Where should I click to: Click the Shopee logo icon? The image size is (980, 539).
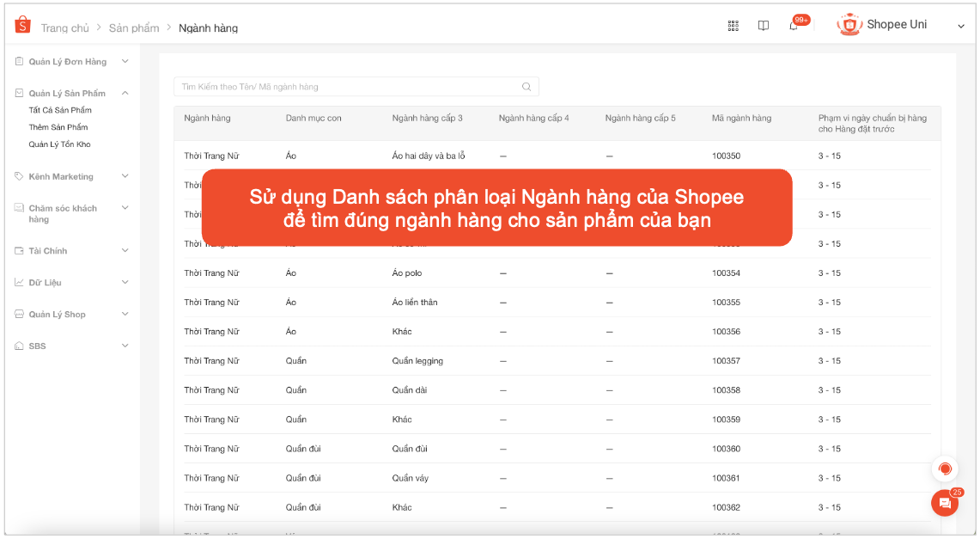point(22,26)
